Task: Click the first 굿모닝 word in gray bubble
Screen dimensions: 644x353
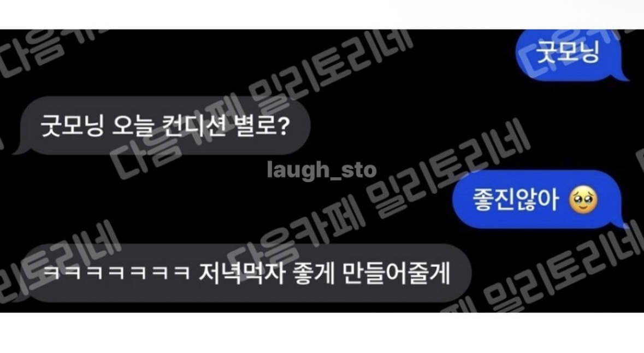Action: (72, 126)
